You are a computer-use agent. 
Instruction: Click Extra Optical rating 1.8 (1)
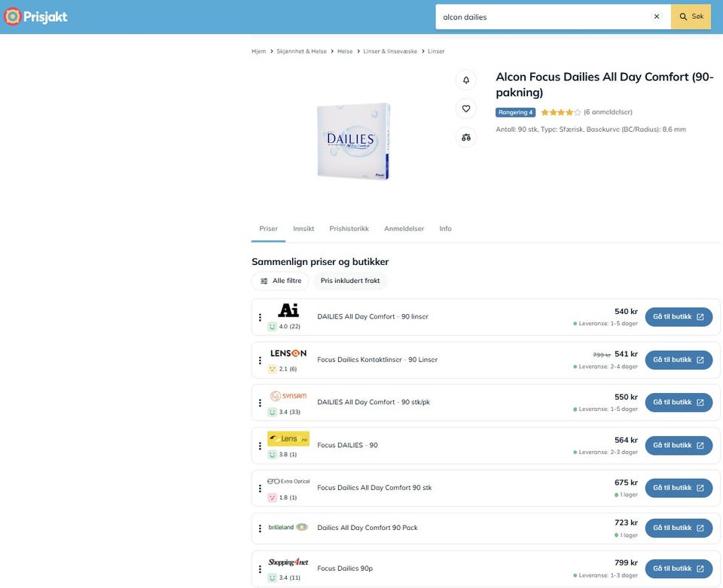[282, 497]
